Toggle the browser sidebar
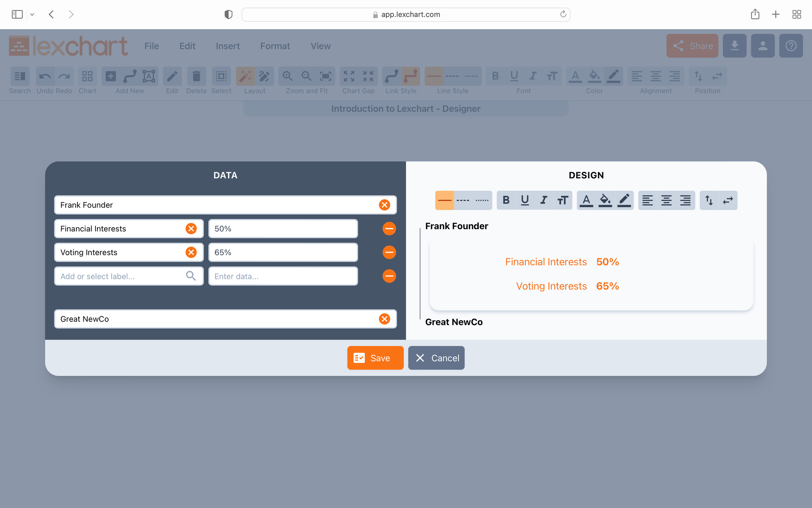Image resolution: width=812 pixels, height=508 pixels. click(17, 14)
